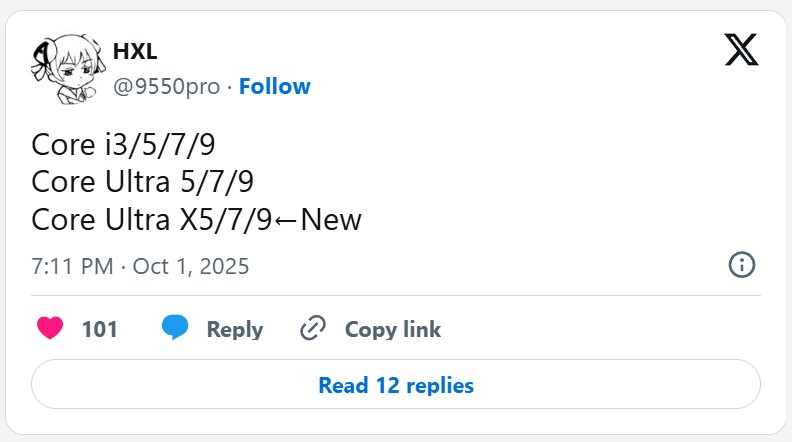
Task: Click the Reply text label
Action: point(234,329)
